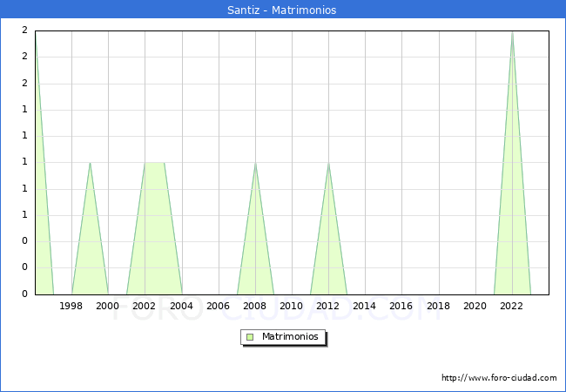Screen dimensions: 566x392
Task: Click the 2004 x-axis label
Action: [x=181, y=306]
